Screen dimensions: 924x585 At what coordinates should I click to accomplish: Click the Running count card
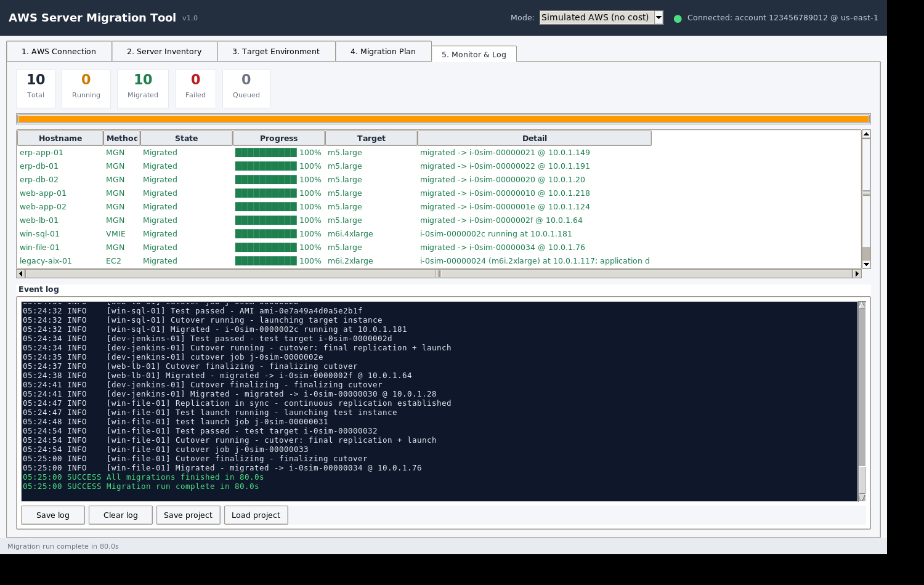click(86, 89)
